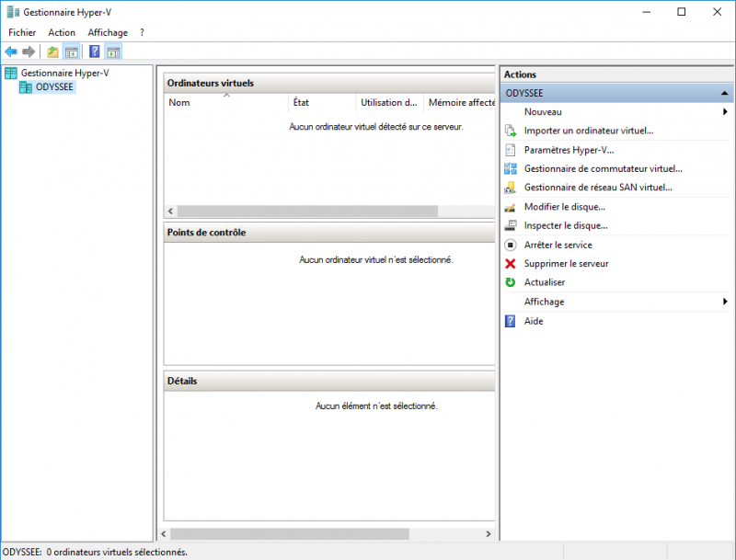Click the back navigation arrow in the toolbar

coord(13,51)
